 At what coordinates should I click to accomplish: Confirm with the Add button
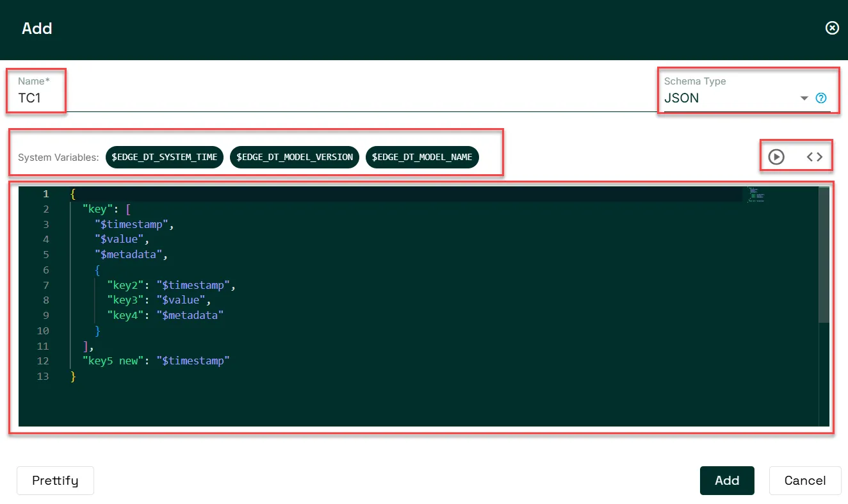[x=727, y=480]
